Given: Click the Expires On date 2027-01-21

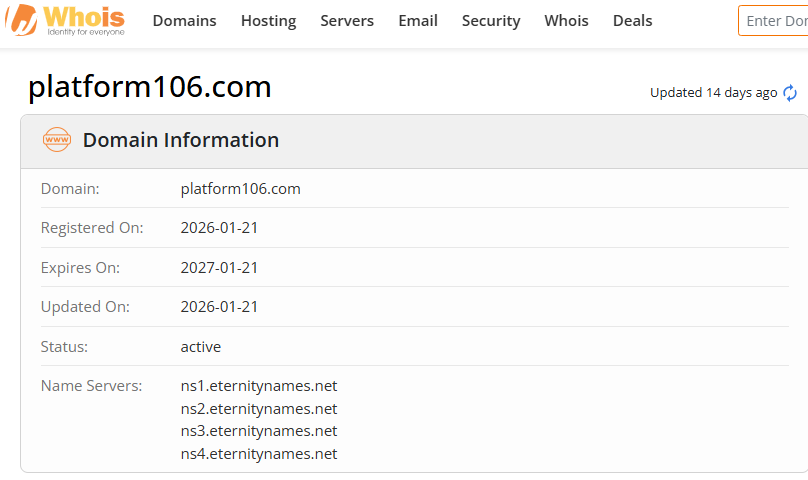Looking at the screenshot, I should [219, 268].
